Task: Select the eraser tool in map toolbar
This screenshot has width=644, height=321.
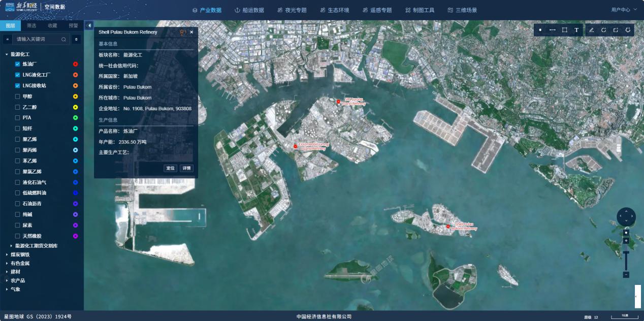Action: (x=591, y=30)
